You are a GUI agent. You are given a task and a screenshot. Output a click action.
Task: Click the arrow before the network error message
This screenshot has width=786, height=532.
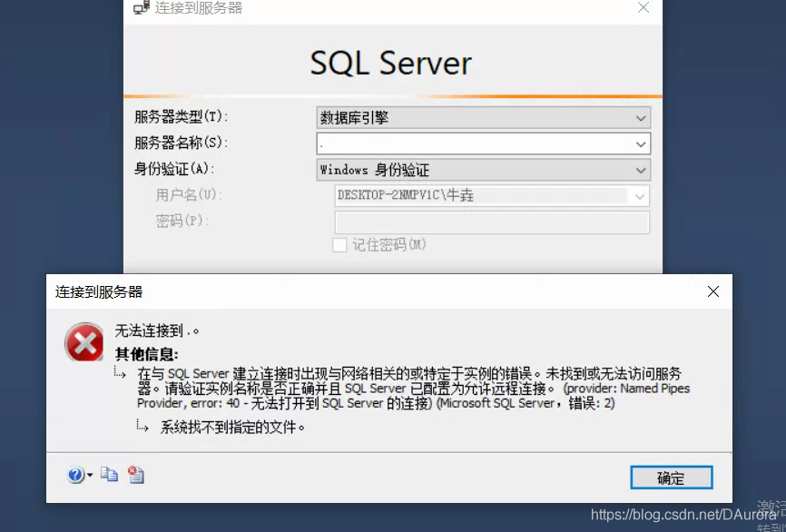point(120,372)
